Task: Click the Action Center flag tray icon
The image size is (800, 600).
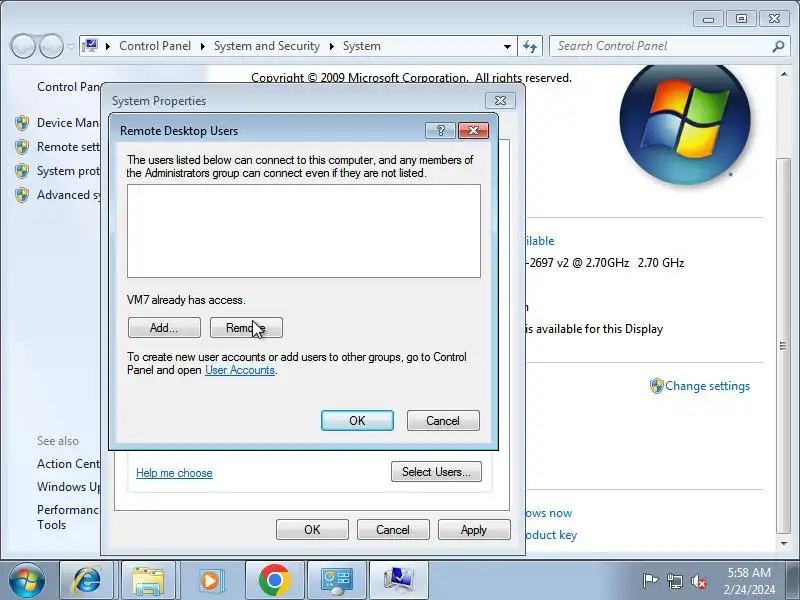Action: pyautogui.click(x=649, y=581)
